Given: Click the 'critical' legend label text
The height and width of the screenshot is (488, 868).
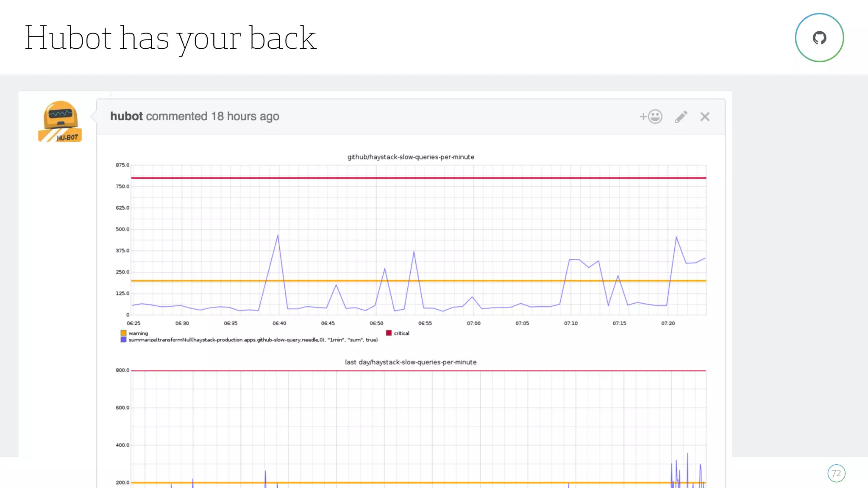Looking at the screenshot, I should pyautogui.click(x=401, y=333).
